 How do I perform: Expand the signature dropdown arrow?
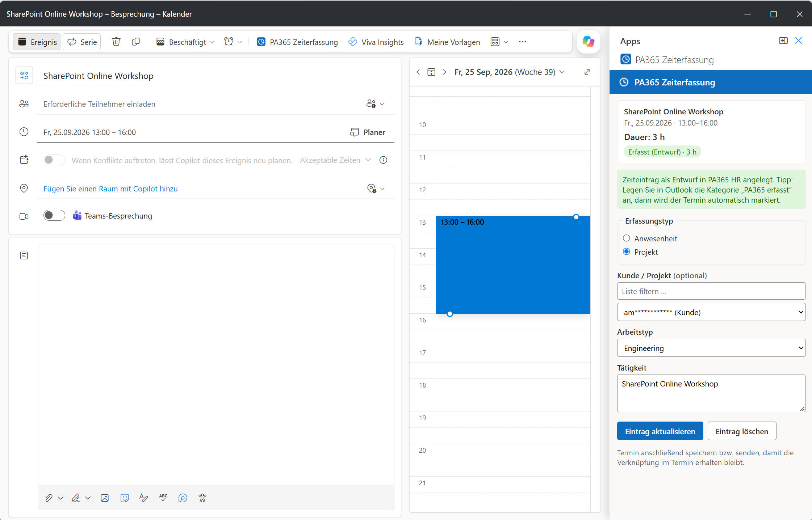point(88,498)
